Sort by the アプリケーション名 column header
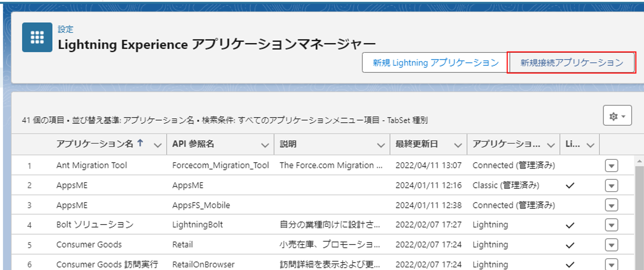 click(95, 144)
